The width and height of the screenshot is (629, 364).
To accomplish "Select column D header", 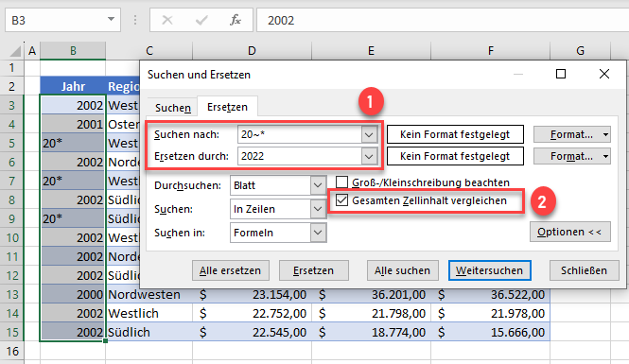I will pos(252,51).
